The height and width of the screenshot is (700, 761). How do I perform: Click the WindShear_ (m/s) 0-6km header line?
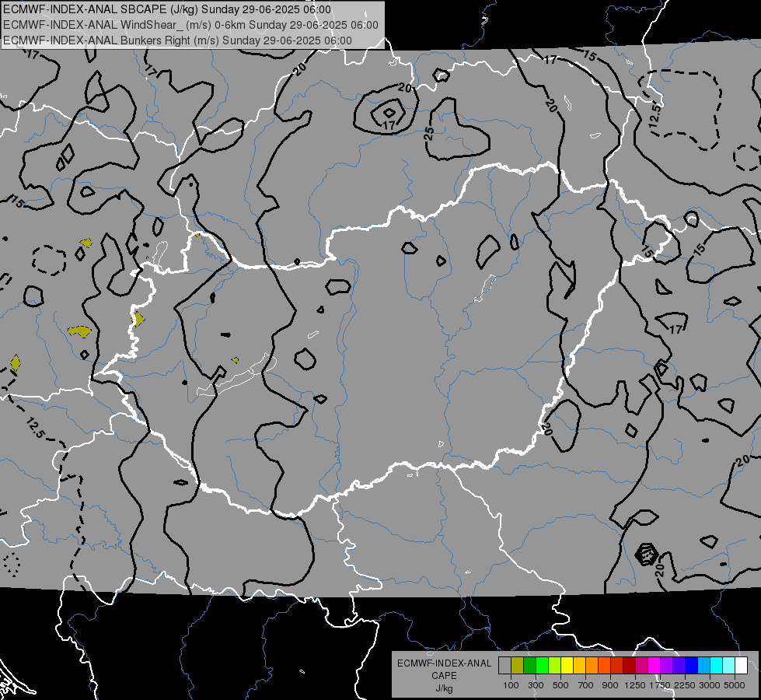[190, 25]
